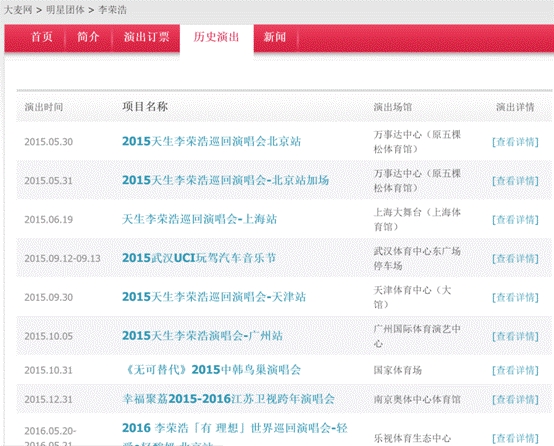Open 天生李荣浩巡回演唱会-上海站 link
The height and width of the screenshot is (446, 554).
coord(199,219)
